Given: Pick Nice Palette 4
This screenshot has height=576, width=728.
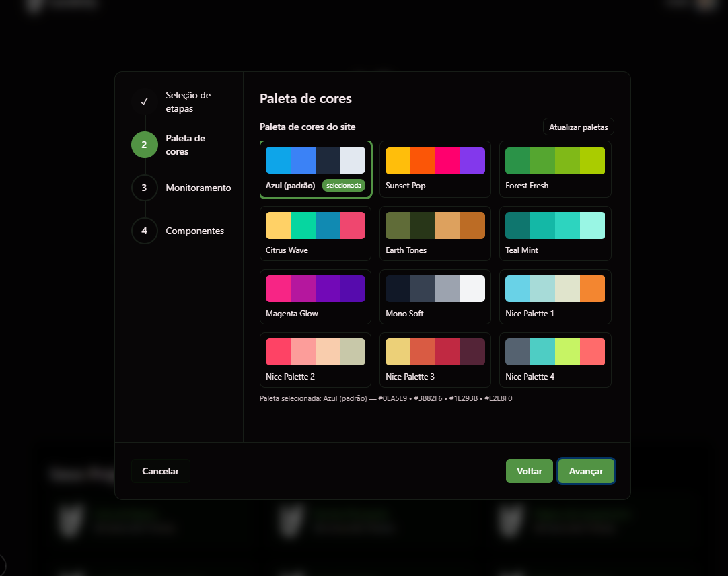Looking at the screenshot, I should click(555, 360).
